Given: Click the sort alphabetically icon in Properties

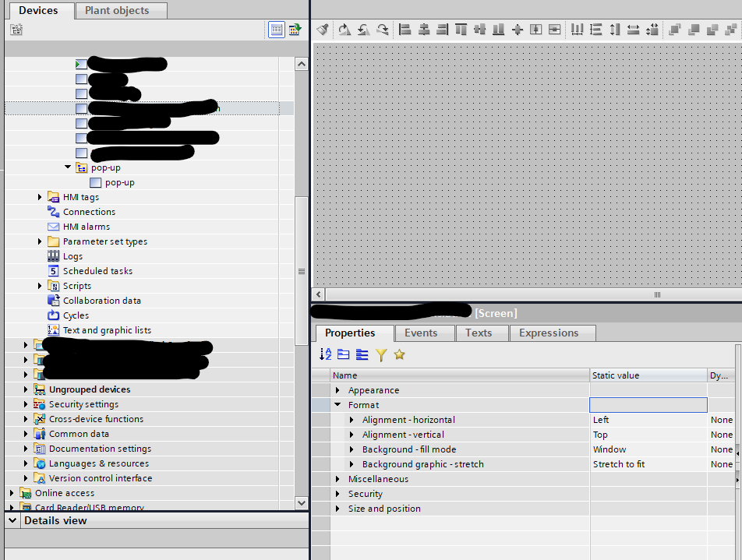Looking at the screenshot, I should (326, 355).
